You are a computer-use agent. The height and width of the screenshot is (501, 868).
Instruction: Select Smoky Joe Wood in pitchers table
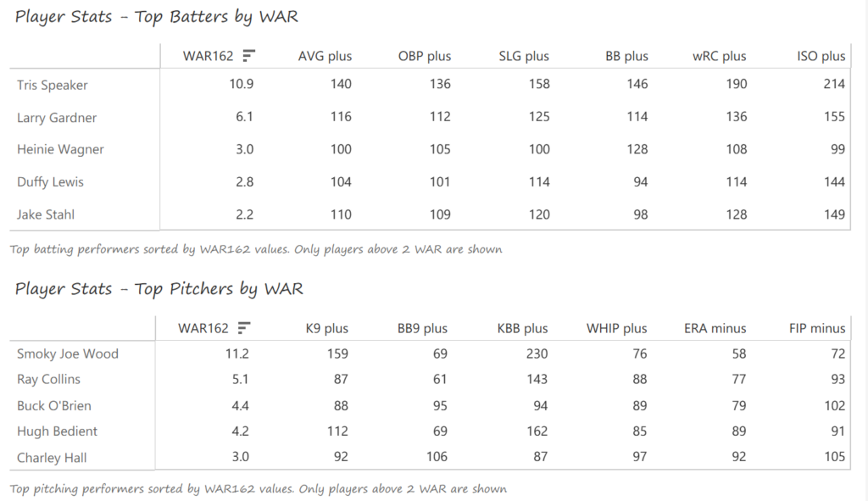pos(68,354)
